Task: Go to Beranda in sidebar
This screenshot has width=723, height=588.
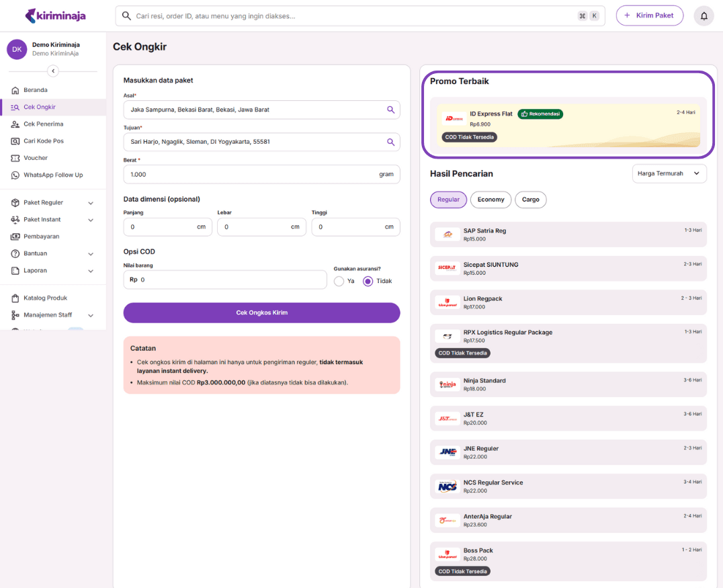Action: coord(35,90)
